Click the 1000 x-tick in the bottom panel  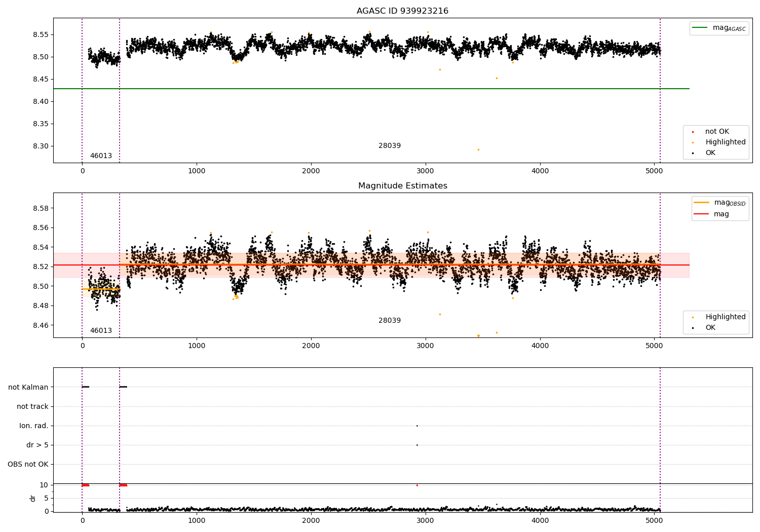[197, 520]
